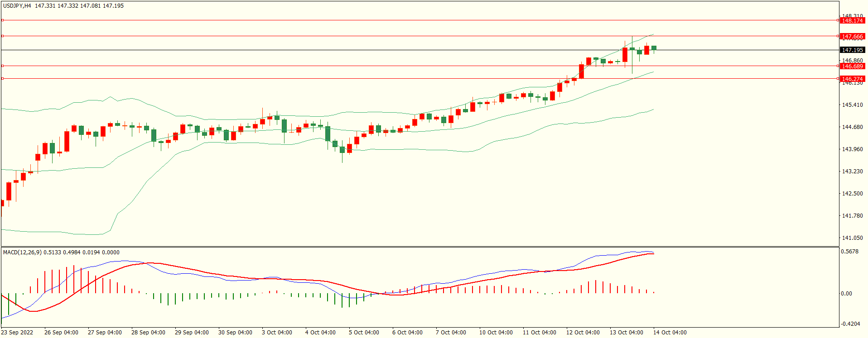Click the 6 Oct 04:00 time label
Image resolution: width=868 pixels, height=338 pixels.
[407, 332]
